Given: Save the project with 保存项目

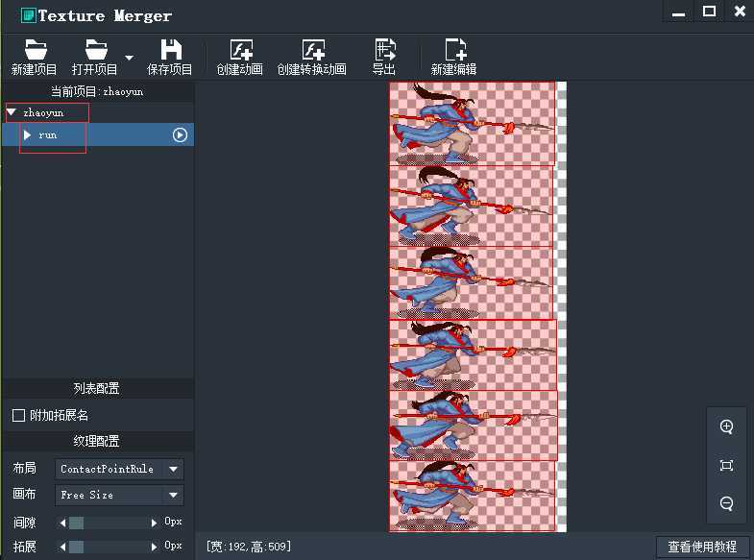Looking at the screenshot, I should [x=170, y=57].
